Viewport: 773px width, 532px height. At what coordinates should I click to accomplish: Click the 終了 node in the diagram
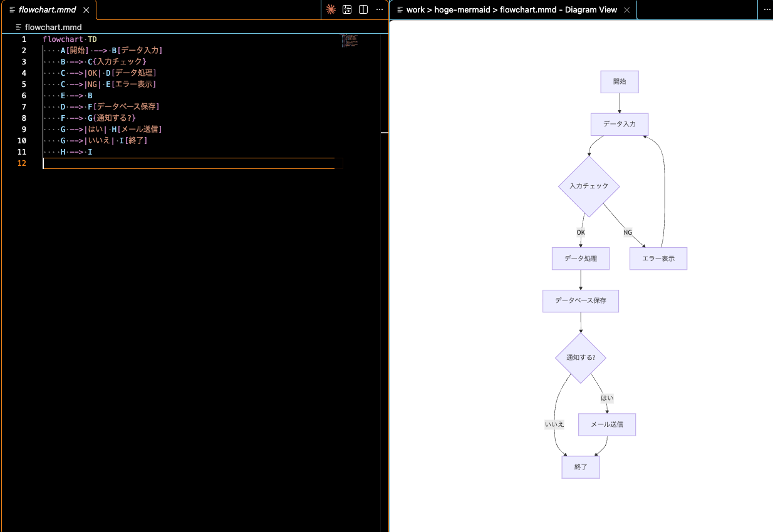tap(581, 467)
